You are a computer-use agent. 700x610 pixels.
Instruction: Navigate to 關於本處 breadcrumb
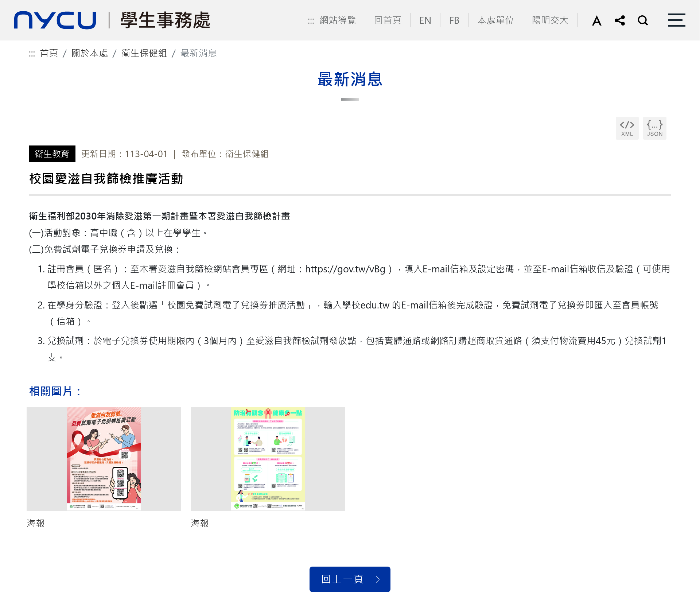90,53
